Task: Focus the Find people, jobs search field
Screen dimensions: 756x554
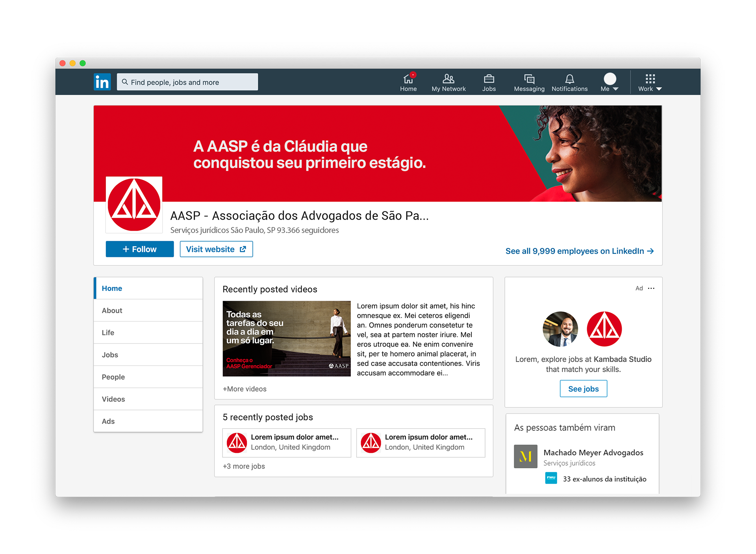Action: click(187, 82)
